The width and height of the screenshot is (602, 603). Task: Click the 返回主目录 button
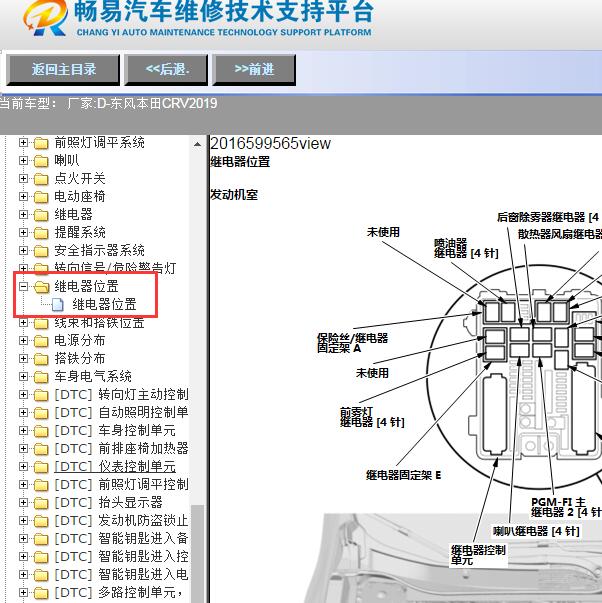pyautogui.click(x=63, y=70)
